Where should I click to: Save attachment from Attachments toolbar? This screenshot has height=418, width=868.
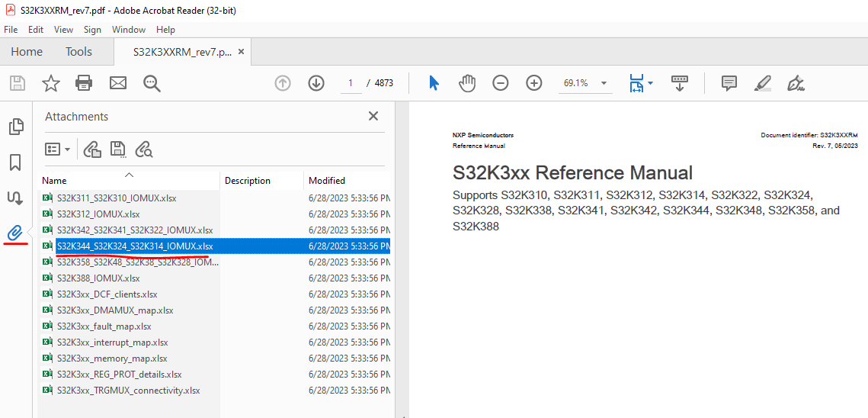coord(117,150)
